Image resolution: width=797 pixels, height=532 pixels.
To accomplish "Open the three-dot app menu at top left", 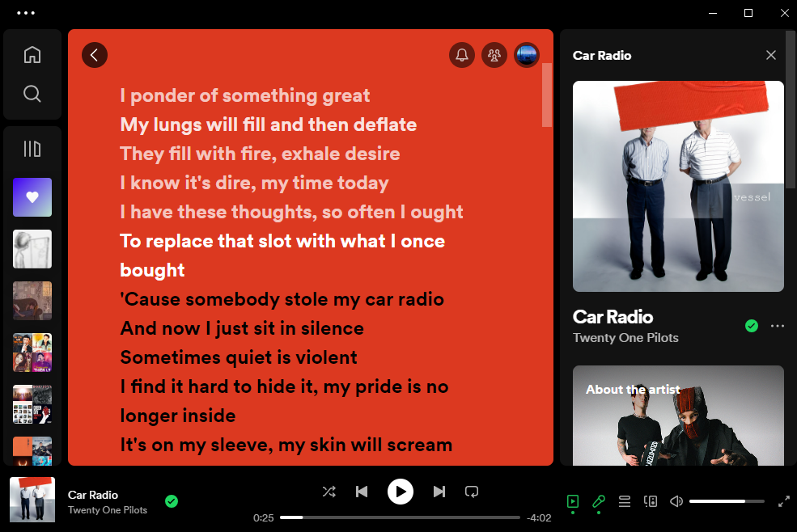I will tap(26, 13).
